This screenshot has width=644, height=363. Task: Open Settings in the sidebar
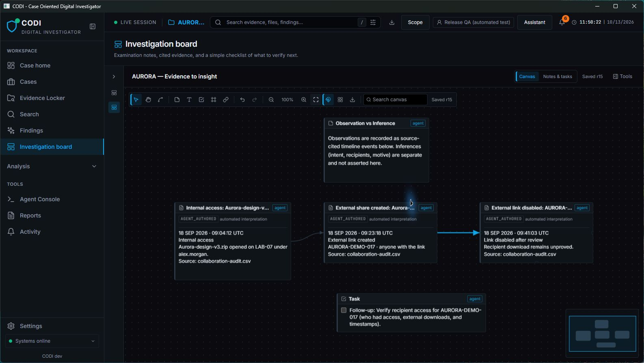pos(52,326)
